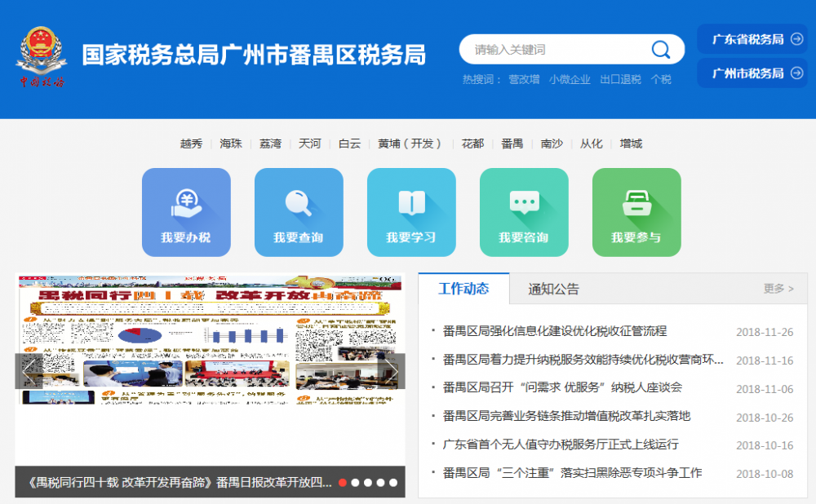Select the 我要办税 service icon
The height and width of the screenshot is (504, 816).
[186, 211]
